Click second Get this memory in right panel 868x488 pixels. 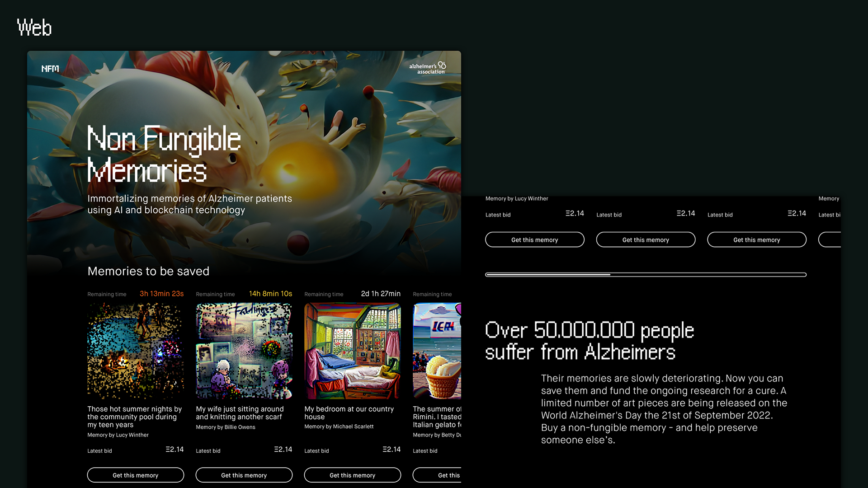[x=646, y=239]
